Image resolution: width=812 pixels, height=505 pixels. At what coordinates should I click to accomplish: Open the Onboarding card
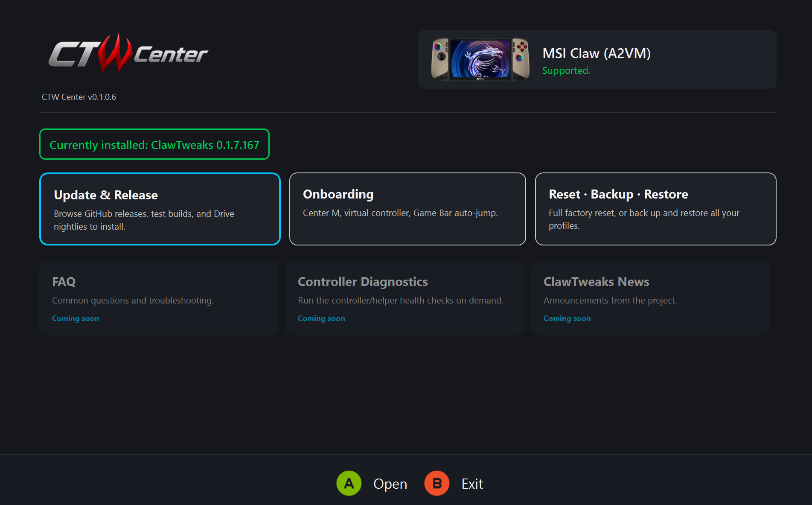tap(407, 209)
